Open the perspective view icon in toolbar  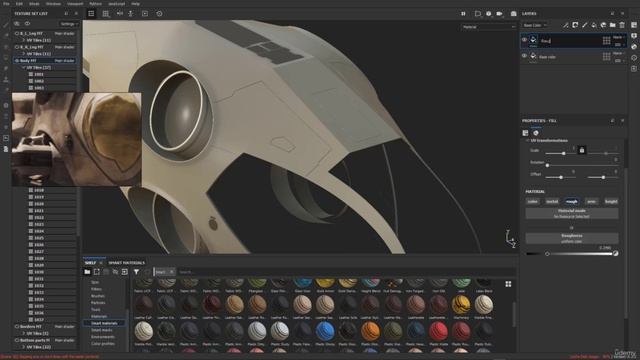478,13
